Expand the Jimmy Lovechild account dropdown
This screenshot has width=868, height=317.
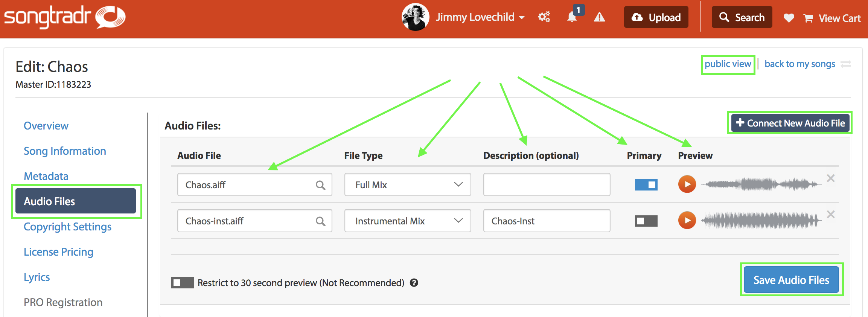point(480,17)
